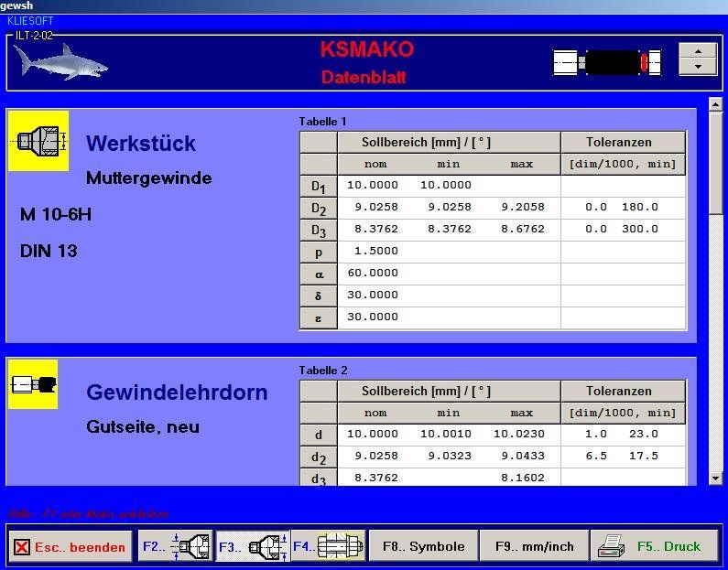
Task: Click the pitch value 1.5000
Action: (x=376, y=251)
